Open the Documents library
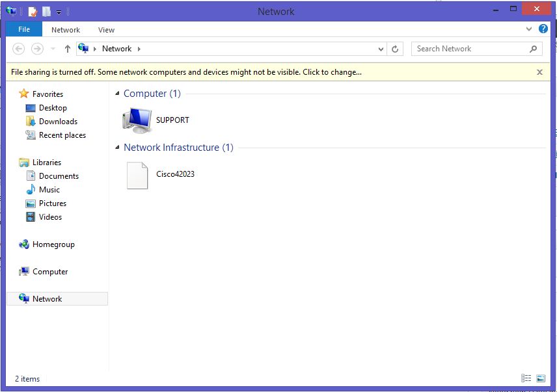Viewport: 557px width, 392px height. tap(59, 176)
